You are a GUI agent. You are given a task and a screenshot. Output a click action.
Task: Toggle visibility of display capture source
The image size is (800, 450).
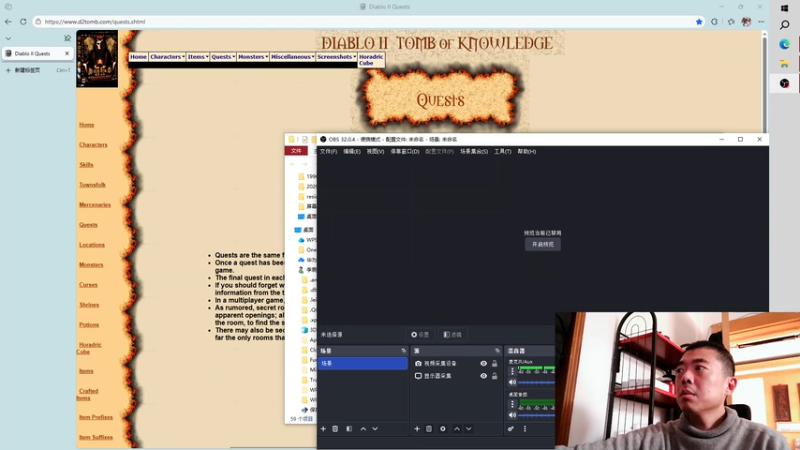tap(483, 376)
